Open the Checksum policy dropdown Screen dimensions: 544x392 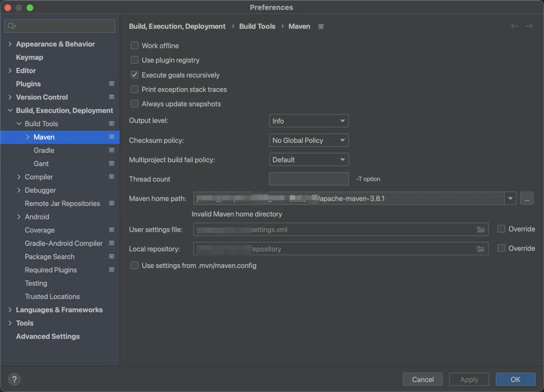309,140
